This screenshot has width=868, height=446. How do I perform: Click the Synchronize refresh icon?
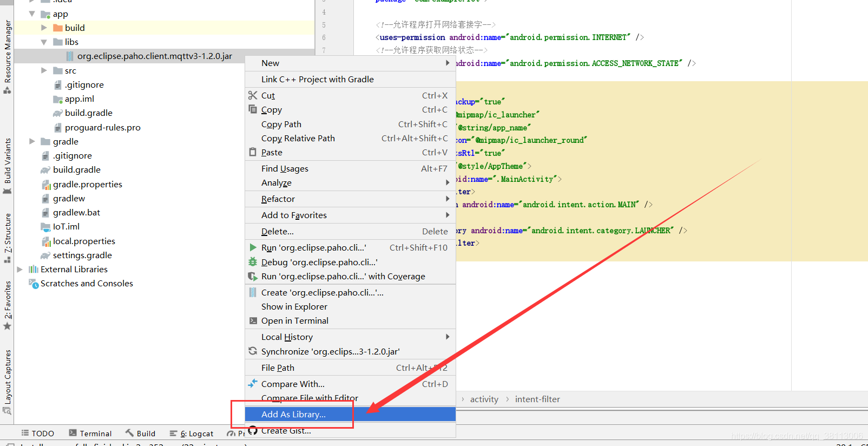coord(253,351)
